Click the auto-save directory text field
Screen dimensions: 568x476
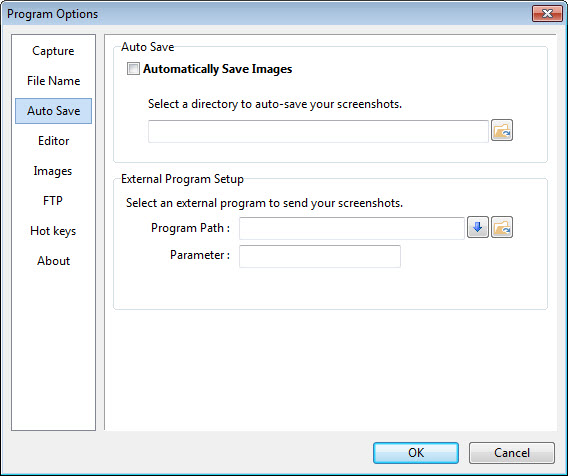coord(318,131)
